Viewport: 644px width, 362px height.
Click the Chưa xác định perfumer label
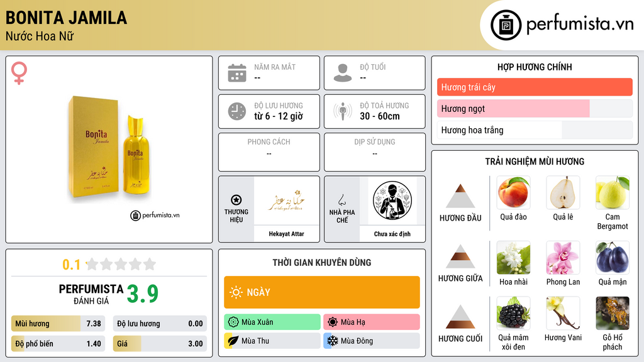pyautogui.click(x=392, y=234)
